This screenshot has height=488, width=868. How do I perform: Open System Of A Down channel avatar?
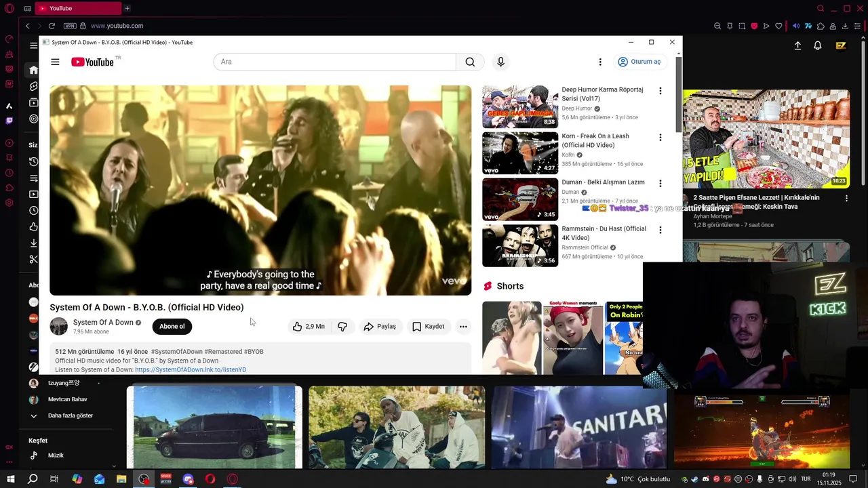point(59,326)
